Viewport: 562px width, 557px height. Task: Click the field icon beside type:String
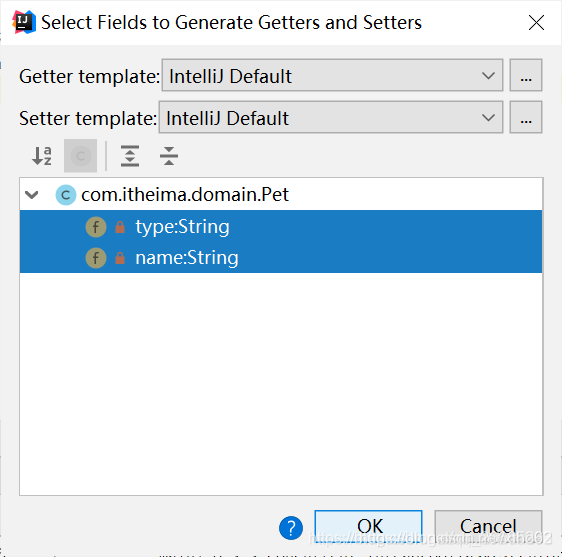click(96, 227)
